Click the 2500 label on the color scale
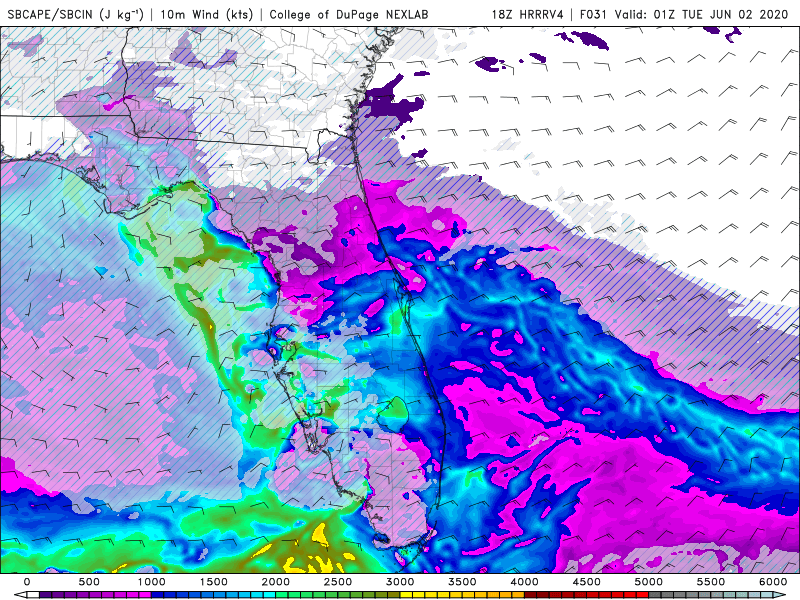 point(338,582)
